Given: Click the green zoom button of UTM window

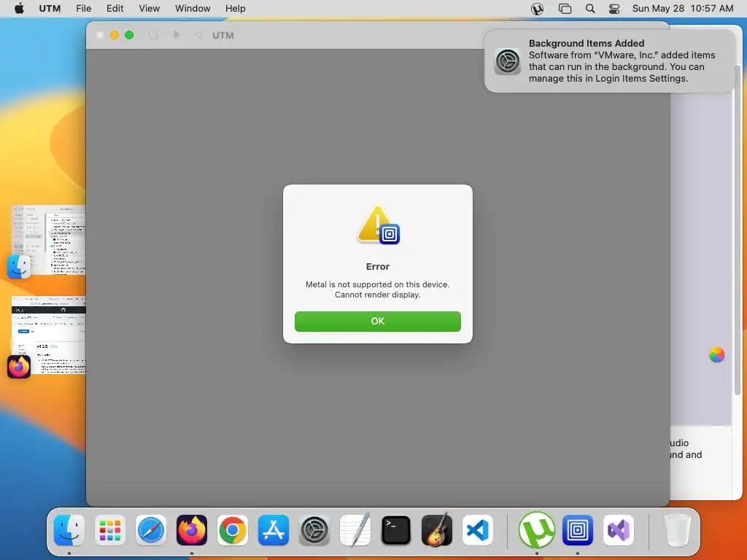Looking at the screenshot, I should point(129,35).
